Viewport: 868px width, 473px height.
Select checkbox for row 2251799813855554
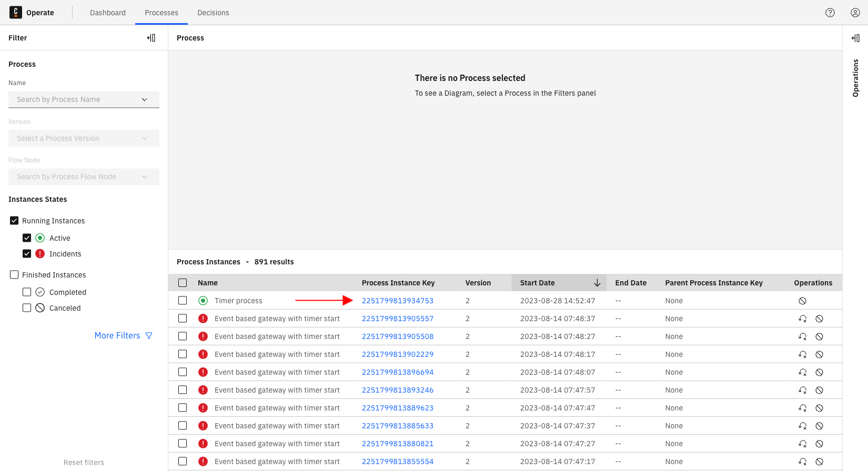click(183, 461)
